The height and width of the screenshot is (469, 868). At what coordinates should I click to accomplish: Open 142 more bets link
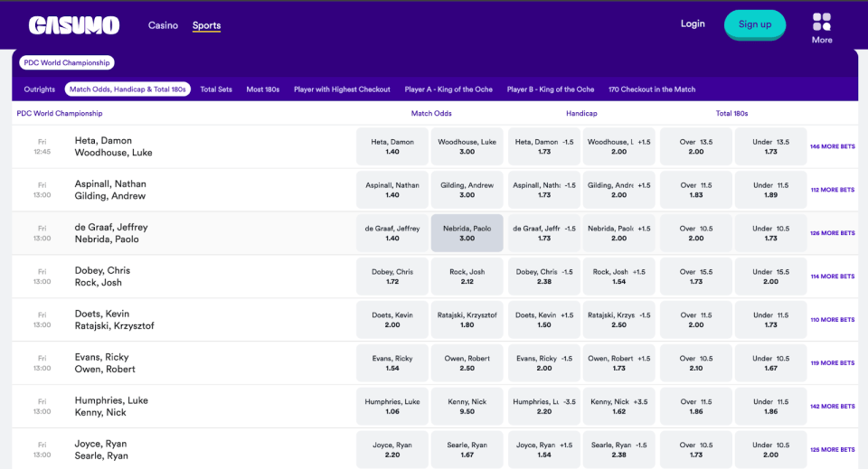click(833, 407)
